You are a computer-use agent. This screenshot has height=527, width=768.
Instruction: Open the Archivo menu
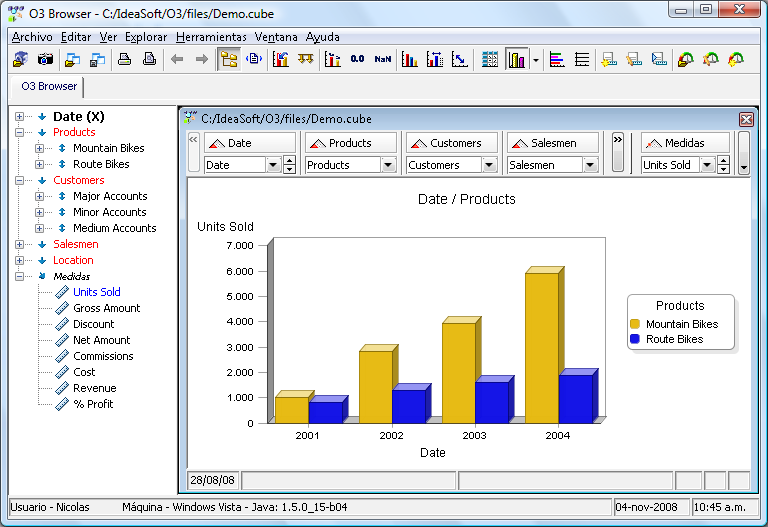pyautogui.click(x=32, y=37)
